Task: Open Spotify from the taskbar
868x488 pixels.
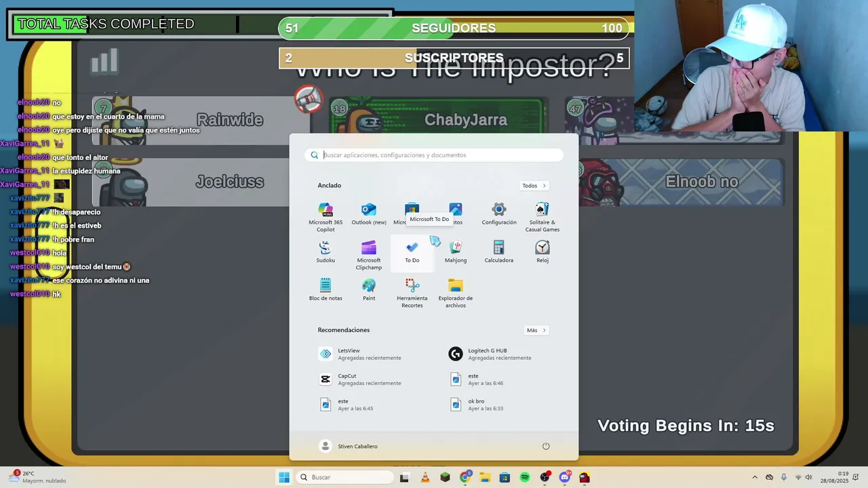Action: click(x=525, y=477)
